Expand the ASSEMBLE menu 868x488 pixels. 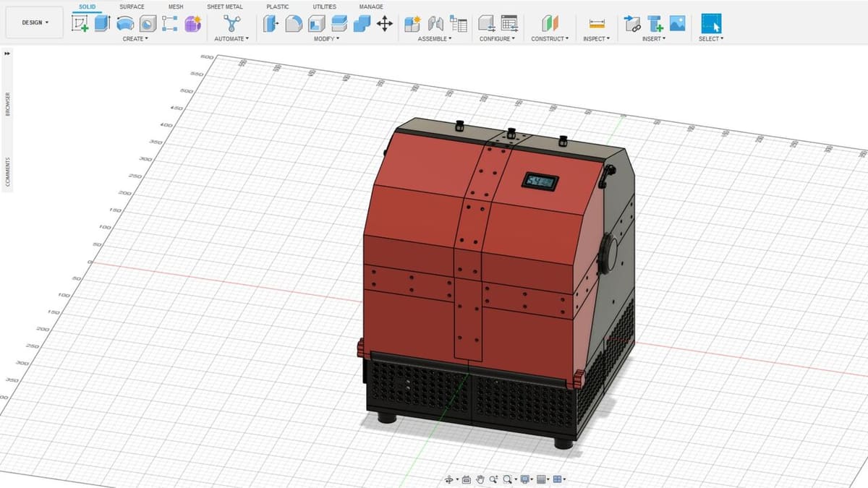pos(435,39)
